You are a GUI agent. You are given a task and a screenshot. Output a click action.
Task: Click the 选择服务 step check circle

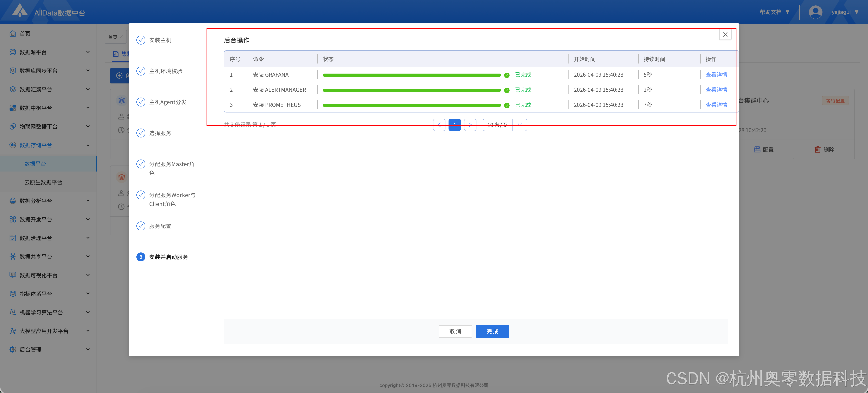[141, 133]
